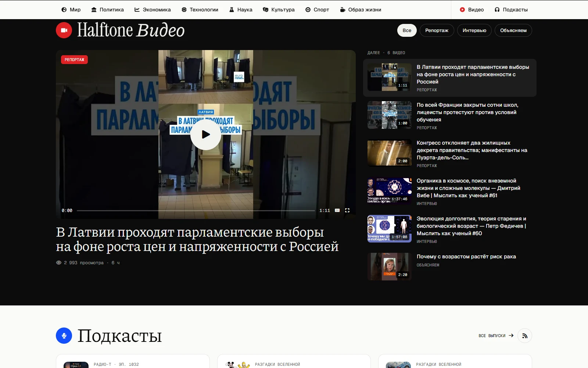
Task: Open the podcasts RSS feed icon
Action: [525, 336]
